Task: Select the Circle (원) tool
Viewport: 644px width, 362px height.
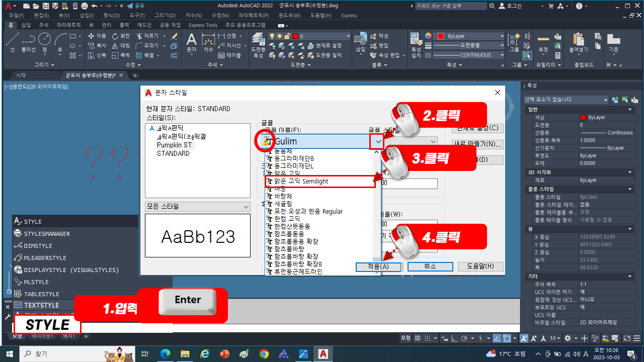Action: click(x=44, y=42)
